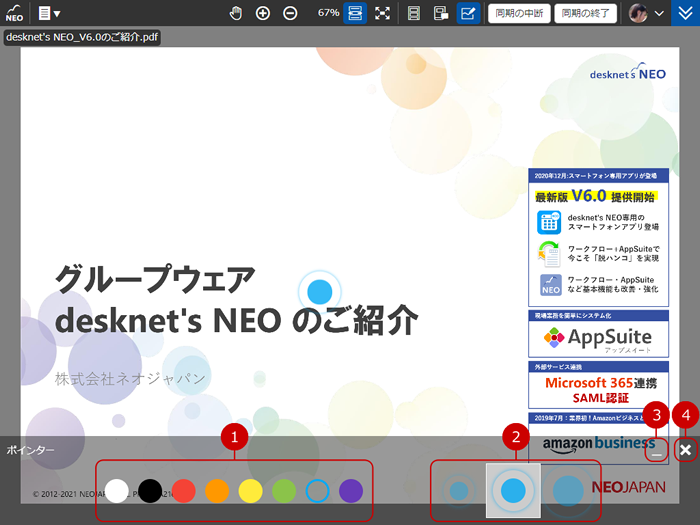Select the large pointer size
700x525 pixels.
click(x=568, y=491)
